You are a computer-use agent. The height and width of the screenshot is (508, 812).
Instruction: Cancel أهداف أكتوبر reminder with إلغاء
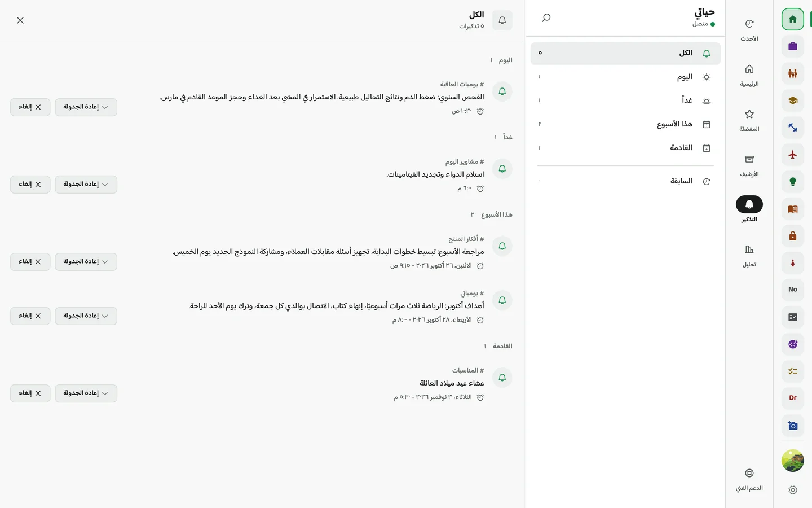(30, 316)
